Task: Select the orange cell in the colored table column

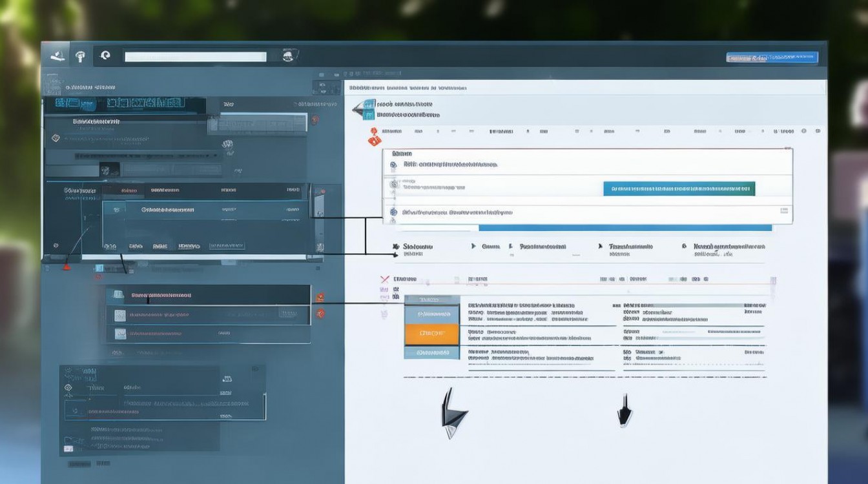Action: point(431,334)
